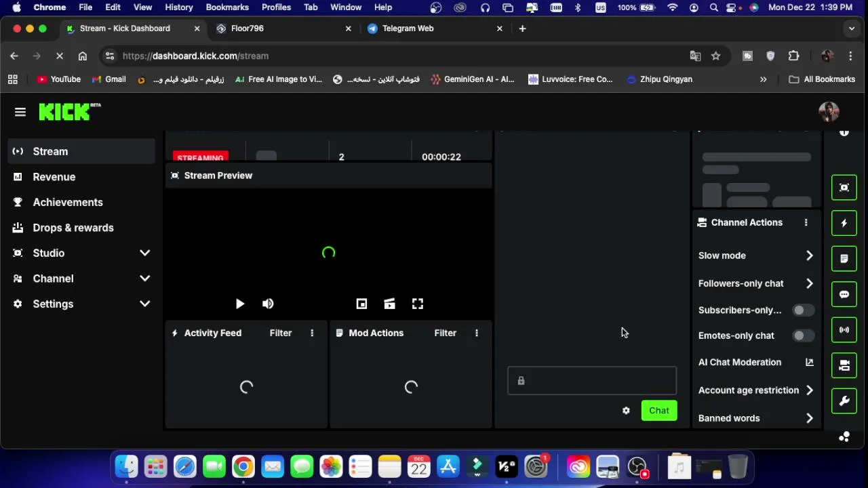
Task: Click the wrench tool icon in right rail
Action: 844,401
